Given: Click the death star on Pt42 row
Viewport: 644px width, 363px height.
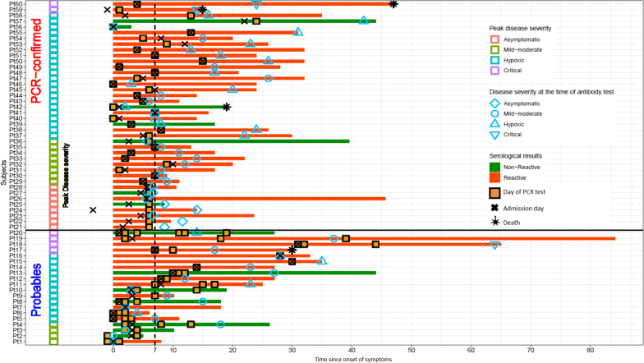Looking at the screenshot, I should click(x=227, y=107).
